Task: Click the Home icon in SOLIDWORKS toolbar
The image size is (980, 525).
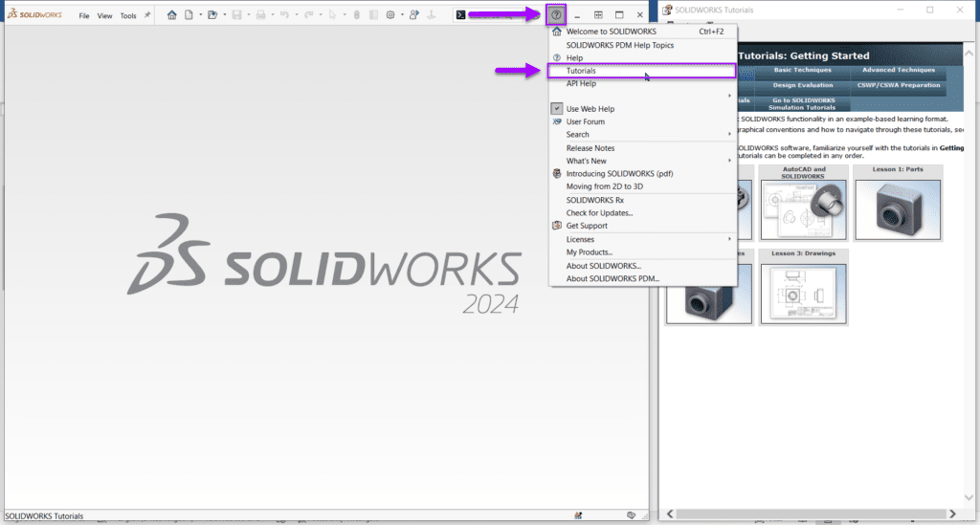Action: pos(172,15)
